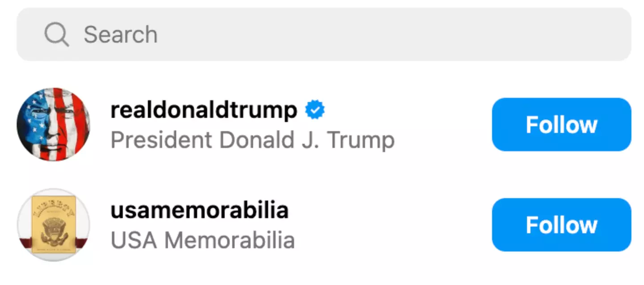This screenshot has width=644, height=285.
Task: Click the certificate-style avatar for USA Memorabilia
Action: point(54,225)
